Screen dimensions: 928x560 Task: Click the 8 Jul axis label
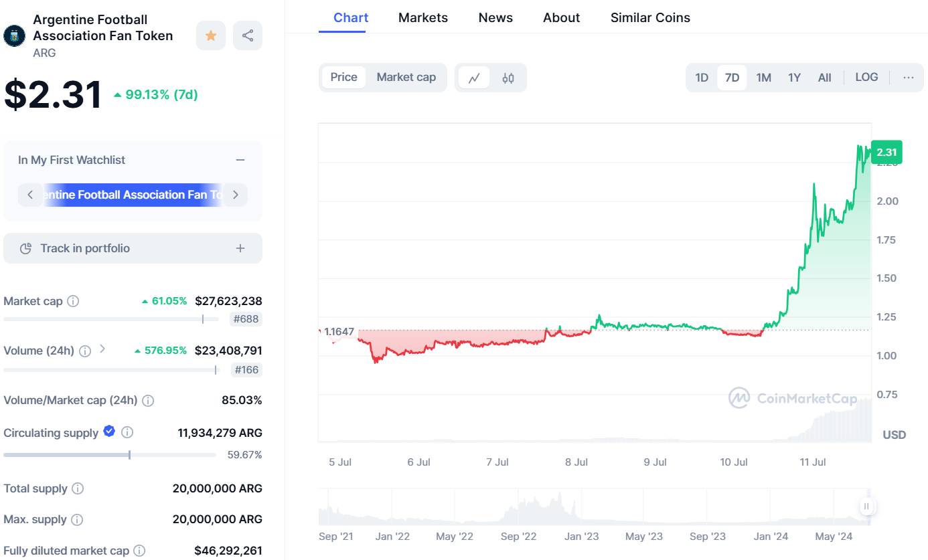tap(576, 462)
